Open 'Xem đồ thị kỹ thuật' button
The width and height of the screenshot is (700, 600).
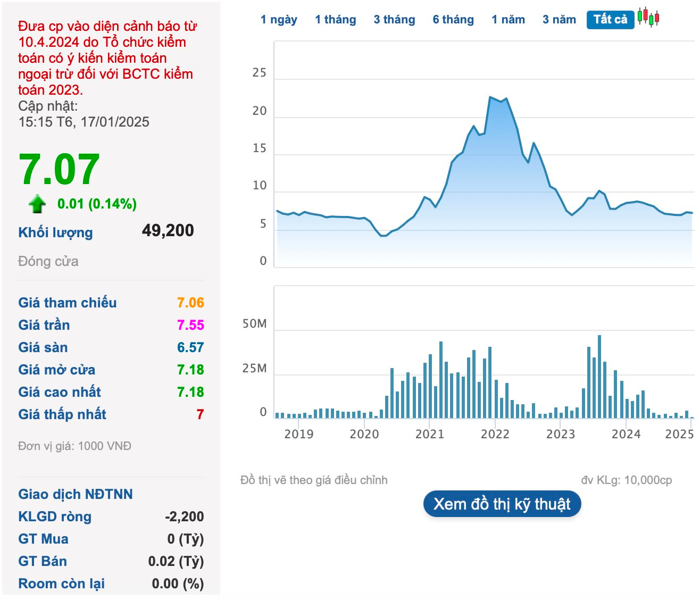pos(502,504)
